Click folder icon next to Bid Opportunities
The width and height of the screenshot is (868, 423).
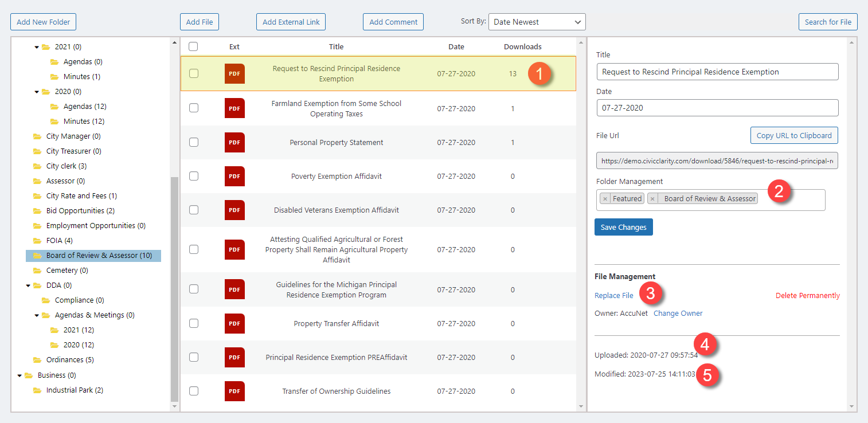pos(37,211)
